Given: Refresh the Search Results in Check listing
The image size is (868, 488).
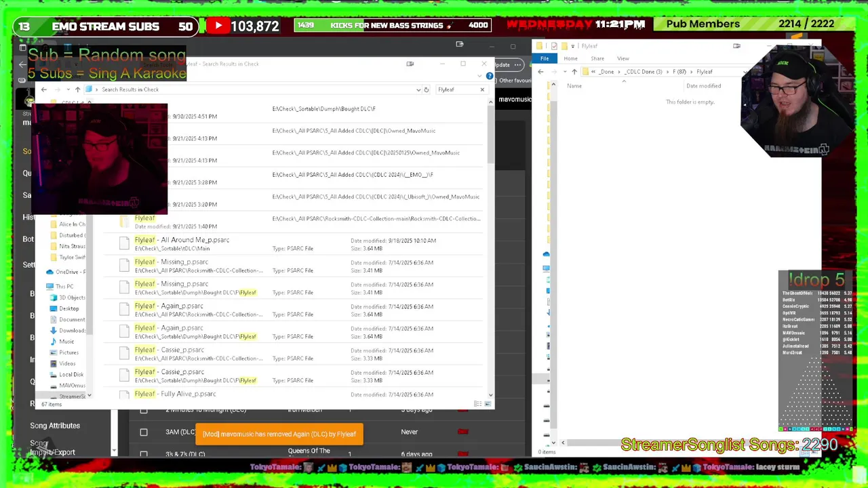Looking at the screenshot, I should (426, 89).
